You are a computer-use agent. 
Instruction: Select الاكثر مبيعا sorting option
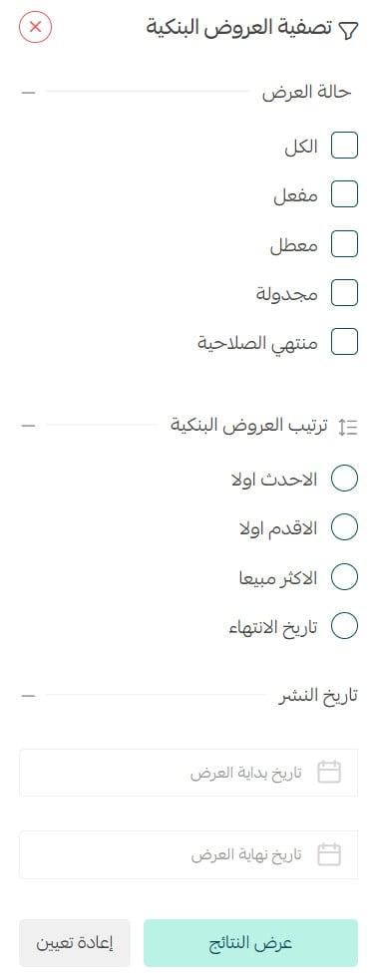(344, 577)
